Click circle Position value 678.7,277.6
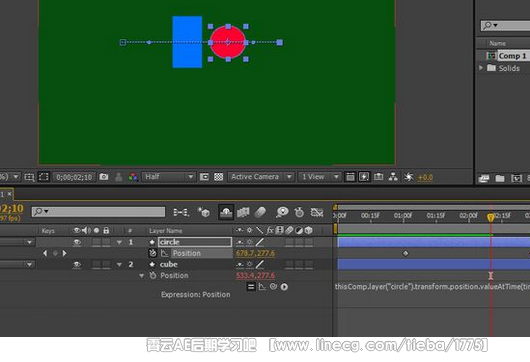This screenshot has width=530, height=362. tap(255, 253)
